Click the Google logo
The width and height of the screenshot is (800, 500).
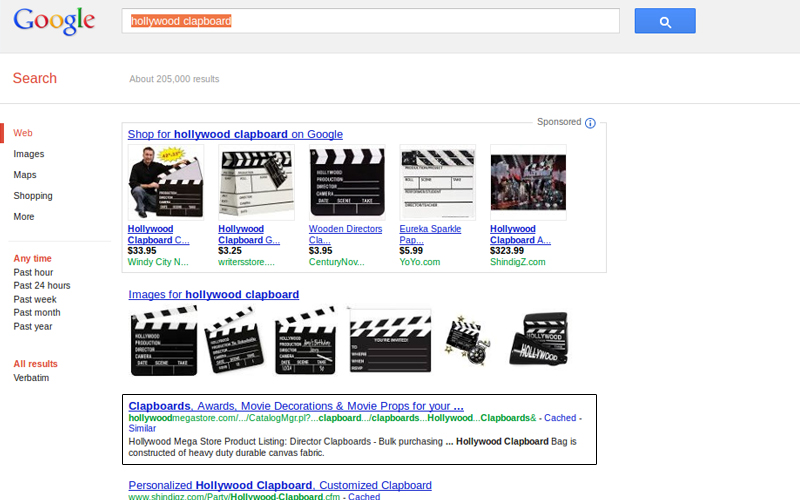point(54,21)
